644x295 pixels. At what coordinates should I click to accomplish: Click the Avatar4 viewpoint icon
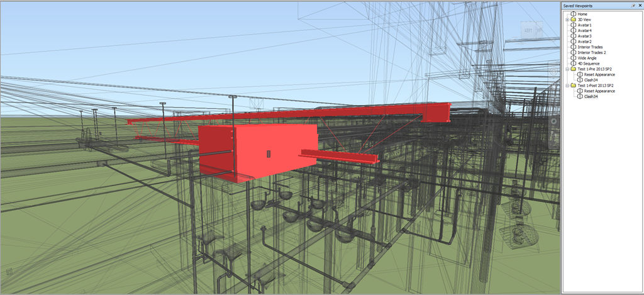574,30
